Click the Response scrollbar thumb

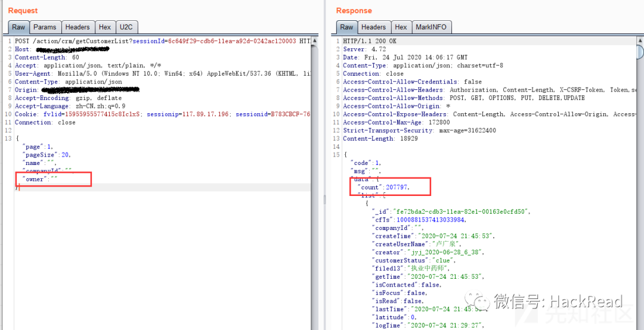[x=640, y=52]
